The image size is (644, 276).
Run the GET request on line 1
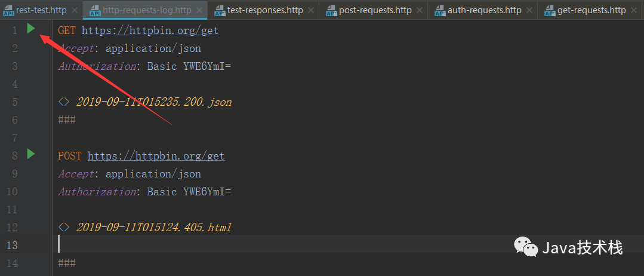coord(31,29)
